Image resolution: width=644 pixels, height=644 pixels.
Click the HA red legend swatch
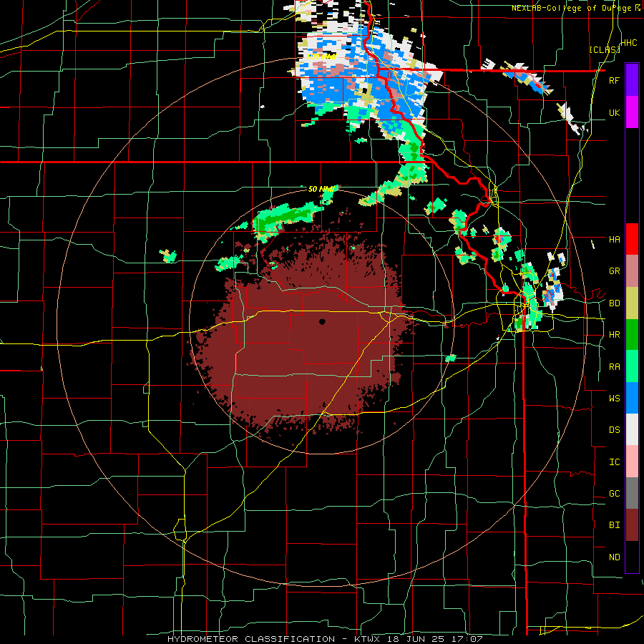click(632, 239)
